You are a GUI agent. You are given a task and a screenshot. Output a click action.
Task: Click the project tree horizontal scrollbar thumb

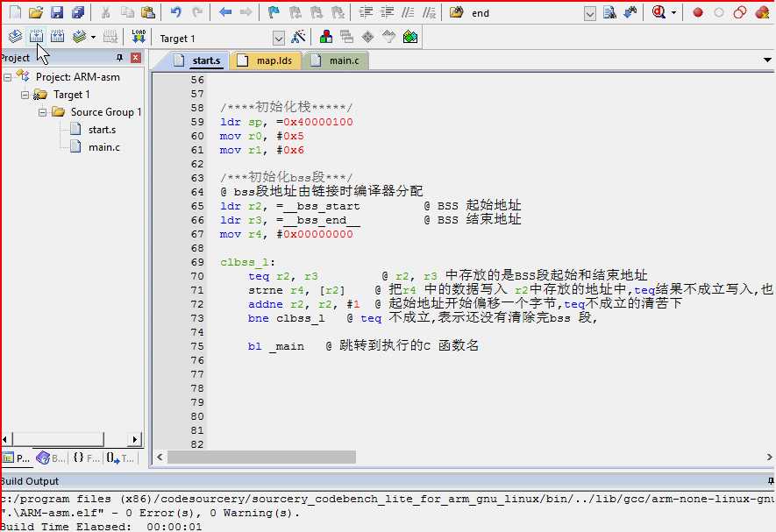pos(58,439)
